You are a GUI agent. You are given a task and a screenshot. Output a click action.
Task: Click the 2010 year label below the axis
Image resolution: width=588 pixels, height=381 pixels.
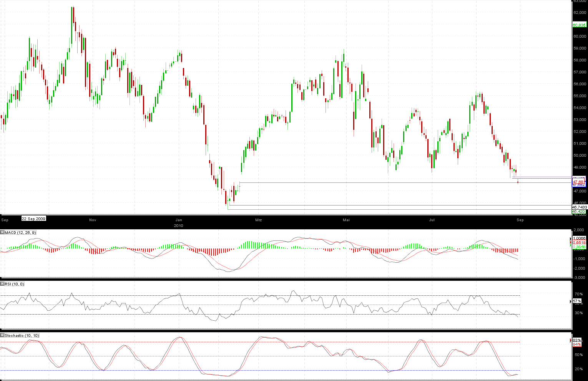(x=178, y=226)
